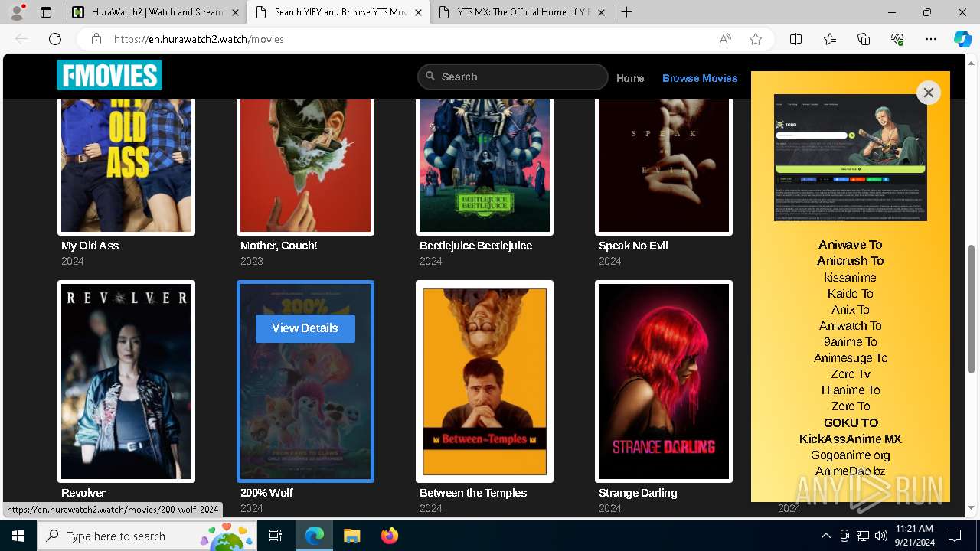Open Revolver movie poster
The image size is (980, 551).
pos(126,381)
